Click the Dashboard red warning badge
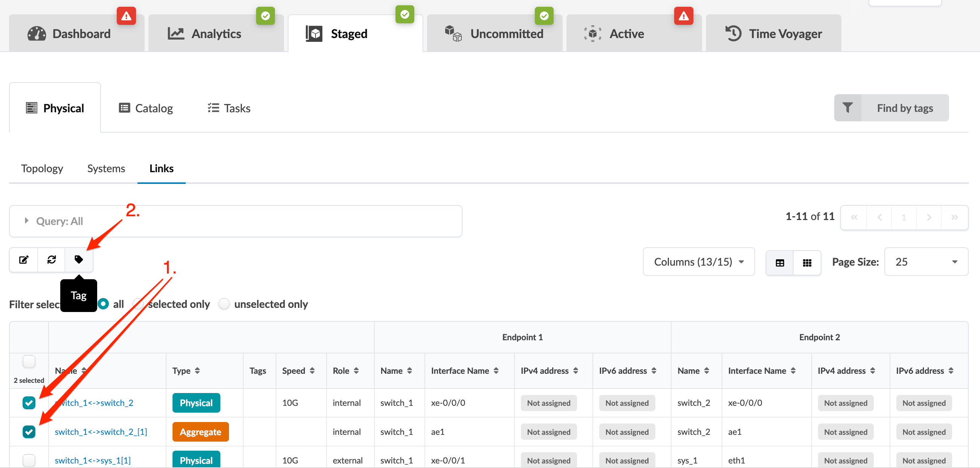 (126, 16)
